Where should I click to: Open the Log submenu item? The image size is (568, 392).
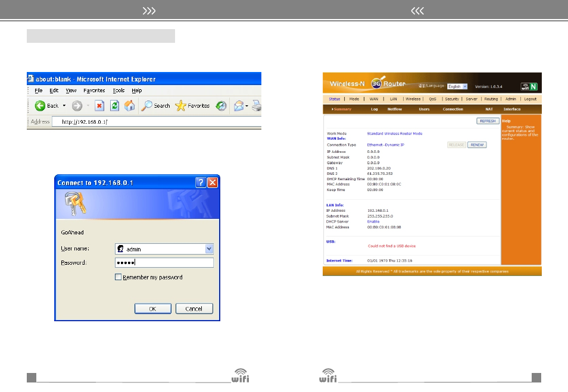[374, 109]
